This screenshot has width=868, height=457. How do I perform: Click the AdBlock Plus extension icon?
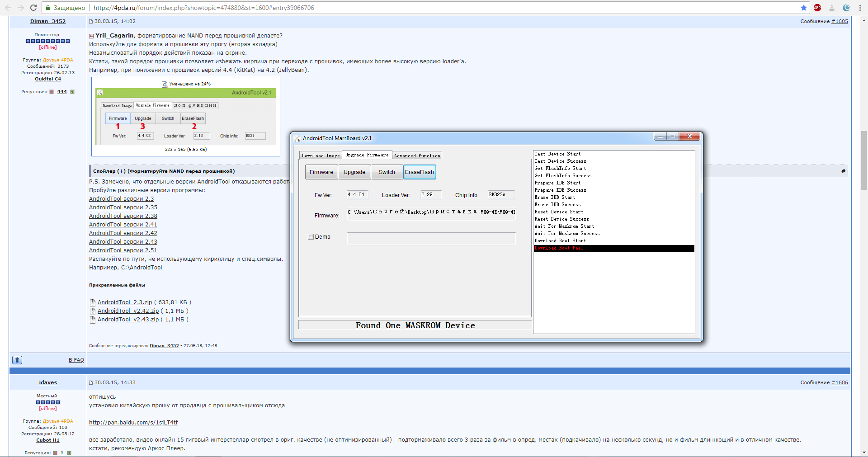(x=817, y=8)
